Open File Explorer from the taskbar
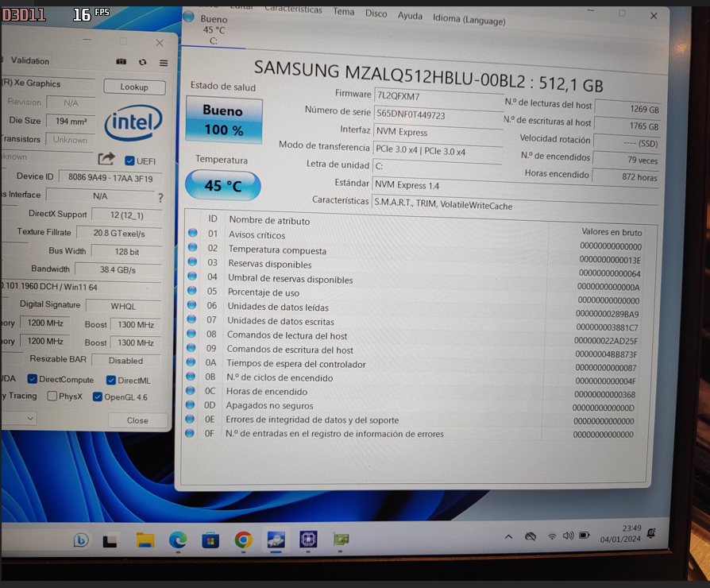 click(145, 540)
